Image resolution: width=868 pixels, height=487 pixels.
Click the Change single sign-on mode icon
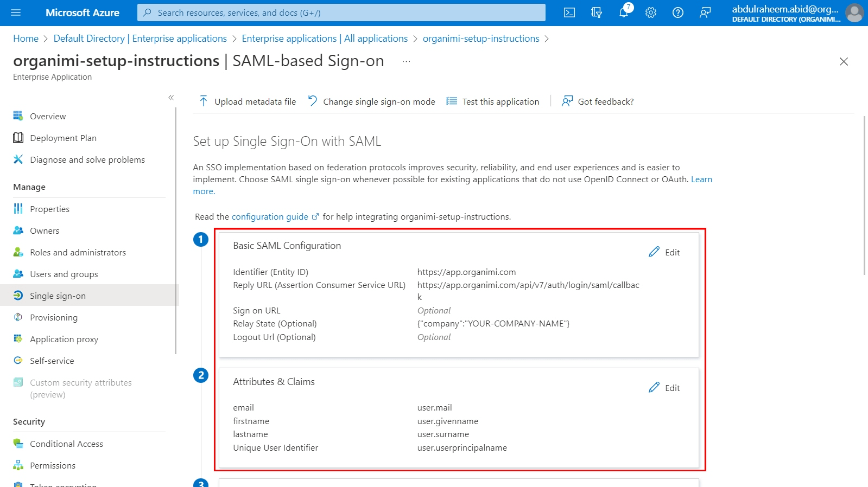point(312,101)
